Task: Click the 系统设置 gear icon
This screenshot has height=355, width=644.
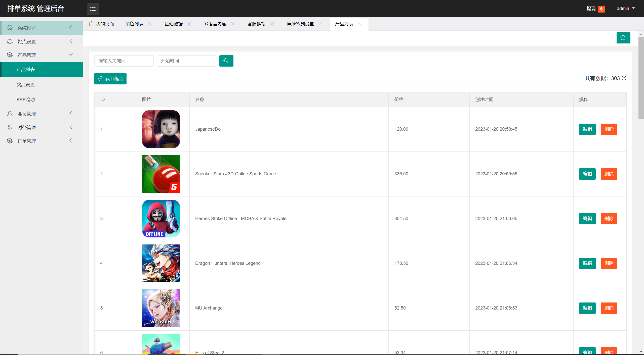Action: click(10, 28)
